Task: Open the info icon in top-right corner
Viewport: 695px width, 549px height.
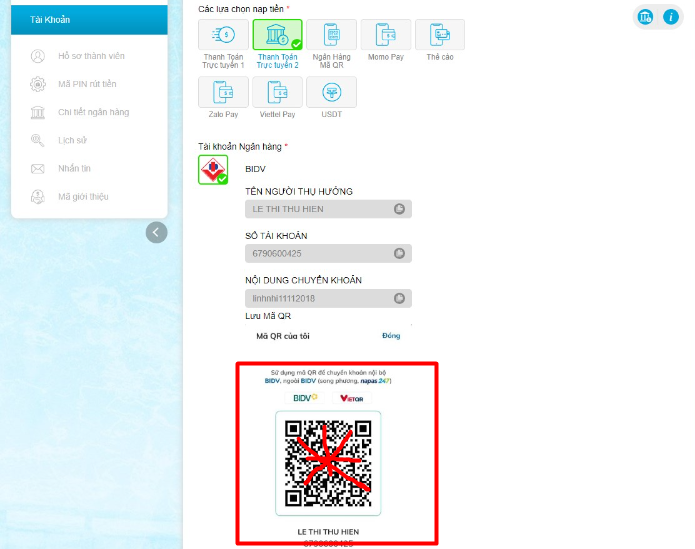Action: (x=671, y=17)
